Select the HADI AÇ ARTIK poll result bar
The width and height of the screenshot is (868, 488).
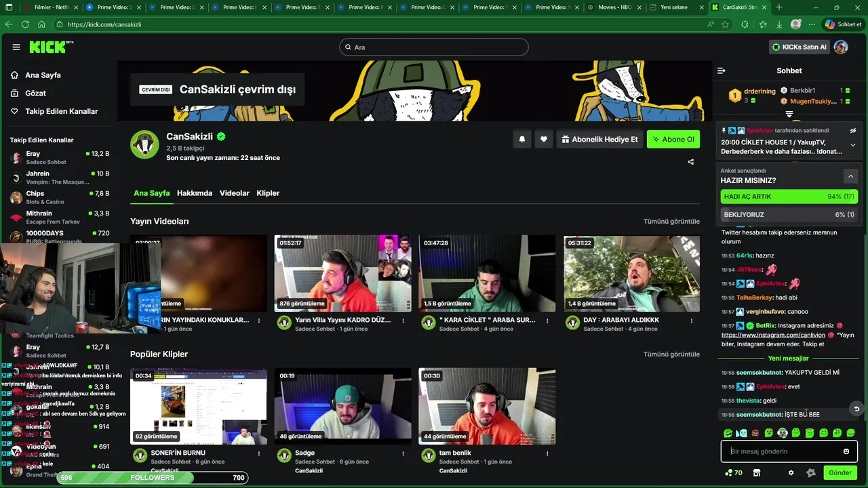point(789,197)
